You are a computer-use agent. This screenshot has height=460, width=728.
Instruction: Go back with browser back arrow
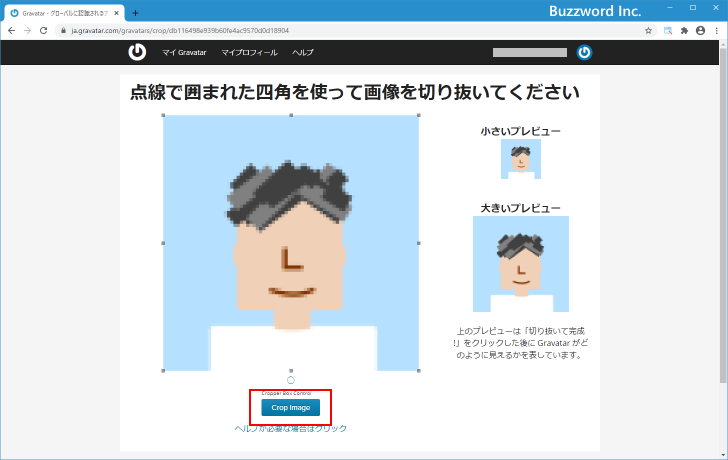[12, 31]
